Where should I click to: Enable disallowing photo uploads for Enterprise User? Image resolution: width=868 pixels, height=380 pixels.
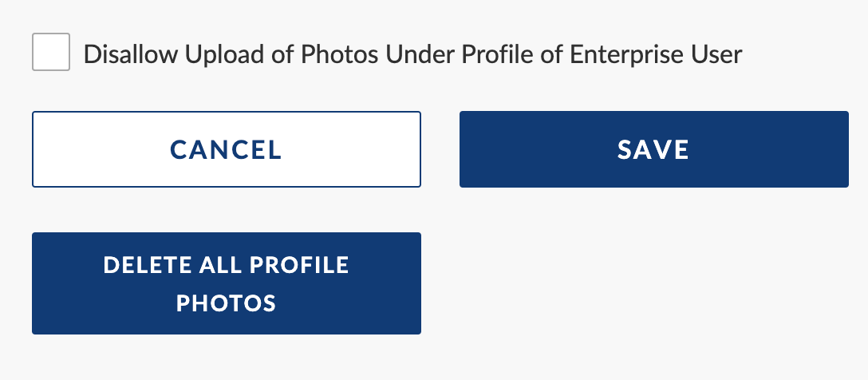pos(51,52)
